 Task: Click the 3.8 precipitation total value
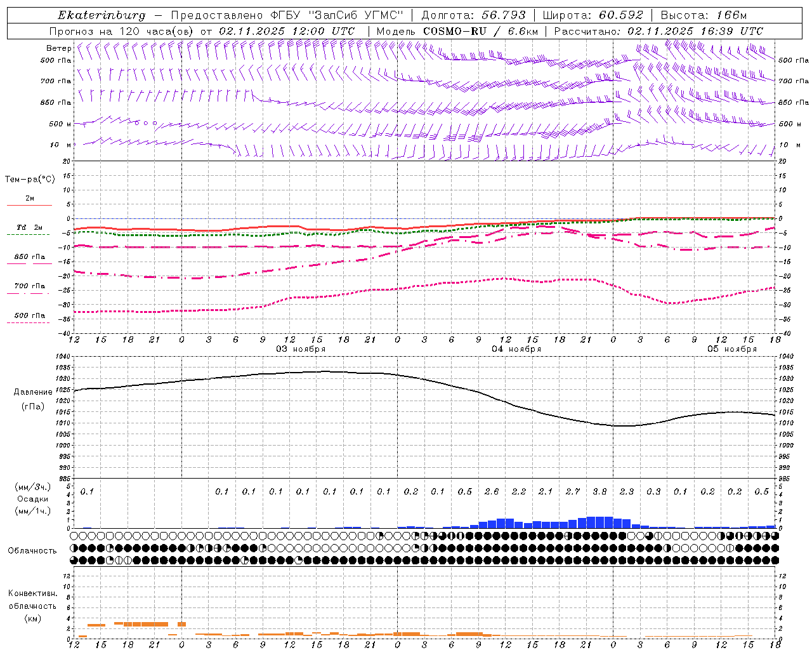[x=599, y=492]
